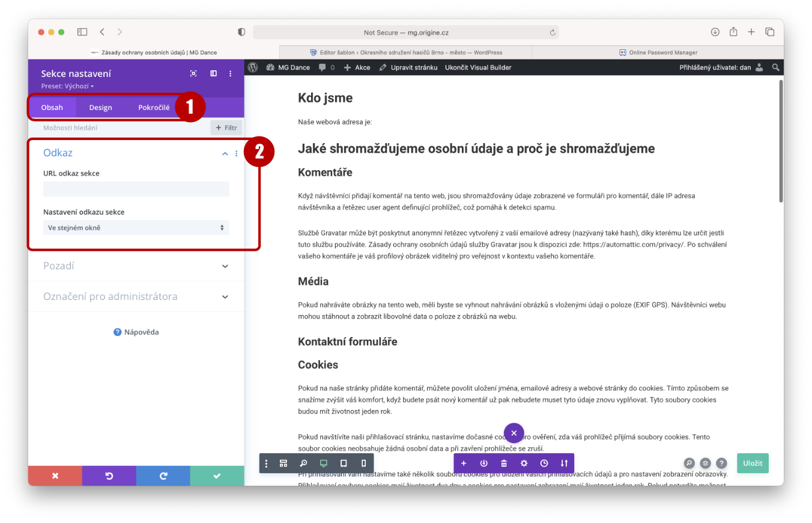Click the trash icon in the purple toolbar

[504, 463]
